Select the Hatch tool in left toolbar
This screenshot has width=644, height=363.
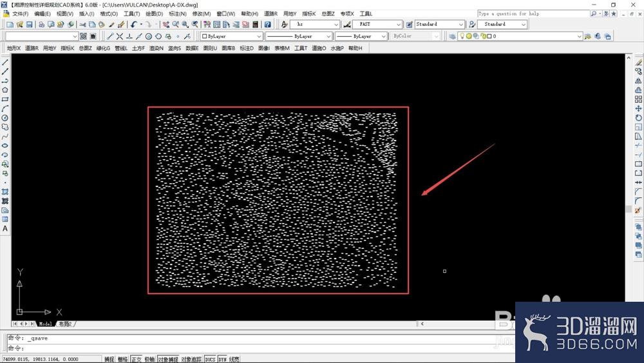point(5,191)
